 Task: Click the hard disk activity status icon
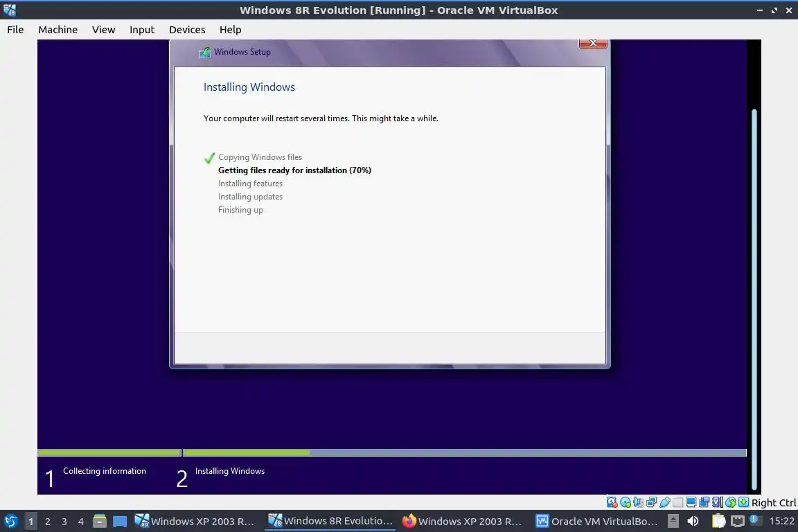click(612, 502)
